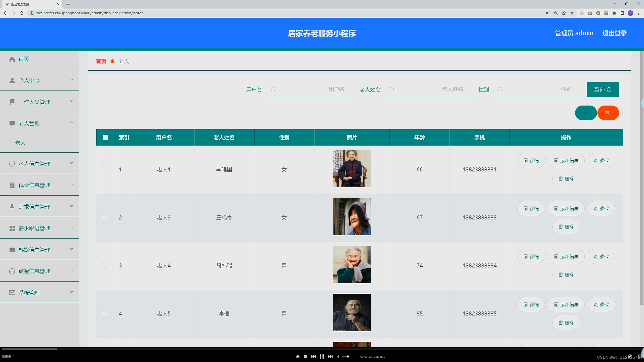Click 退出登录 to log out
The image size is (644, 362).
[614, 33]
